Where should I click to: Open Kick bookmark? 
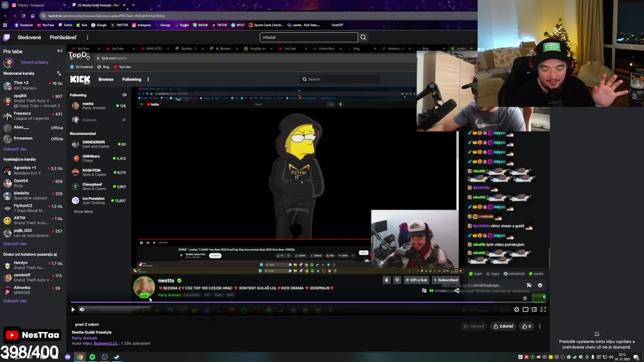[x=82, y=25]
